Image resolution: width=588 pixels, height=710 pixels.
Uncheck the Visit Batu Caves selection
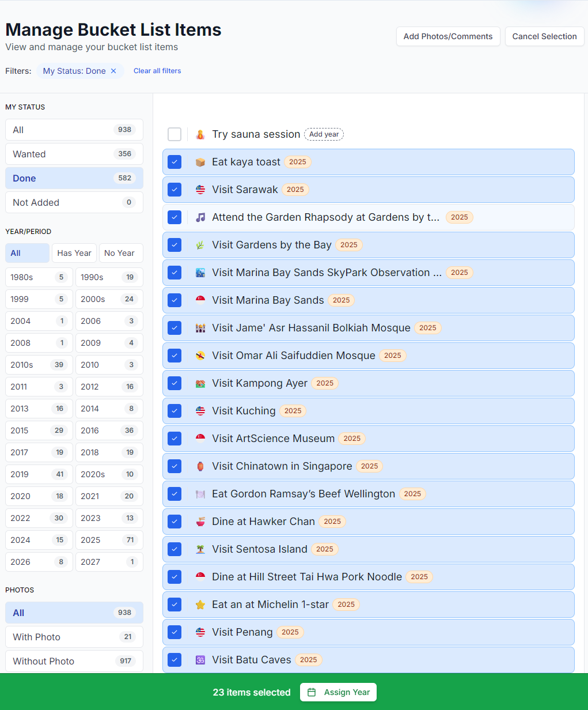click(174, 659)
